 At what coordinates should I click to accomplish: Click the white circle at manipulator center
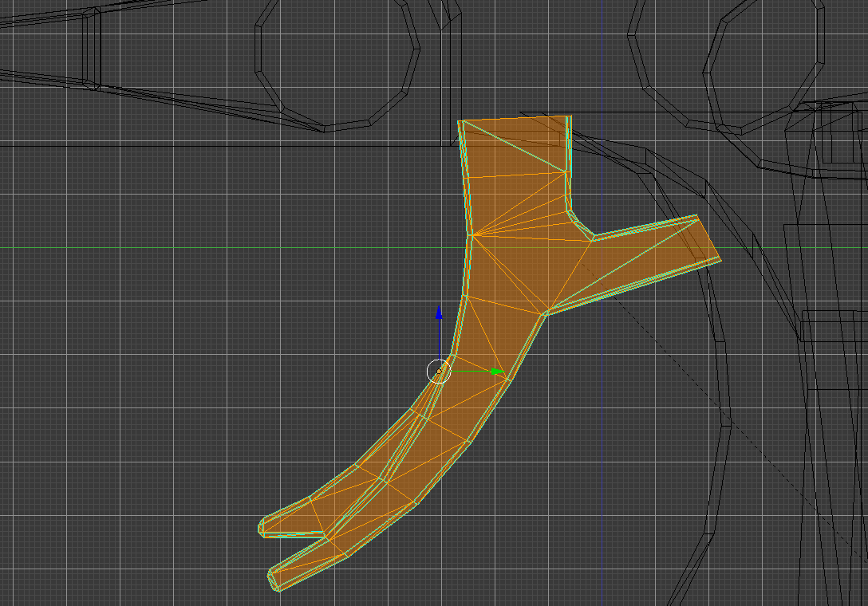[x=439, y=372]
